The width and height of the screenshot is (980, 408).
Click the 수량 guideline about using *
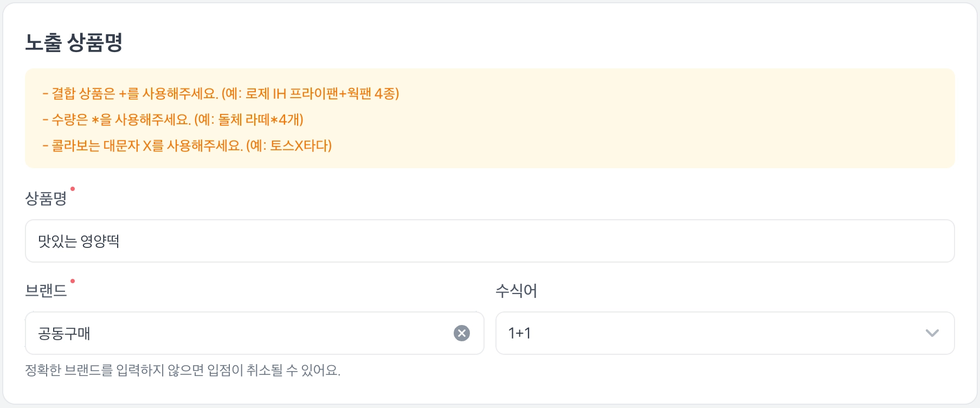(173, 119)
